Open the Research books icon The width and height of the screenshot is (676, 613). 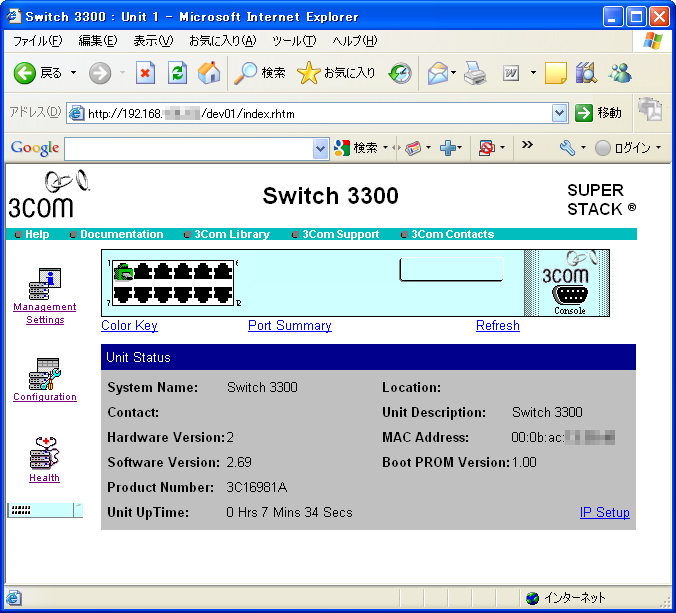tap(586, 72)
